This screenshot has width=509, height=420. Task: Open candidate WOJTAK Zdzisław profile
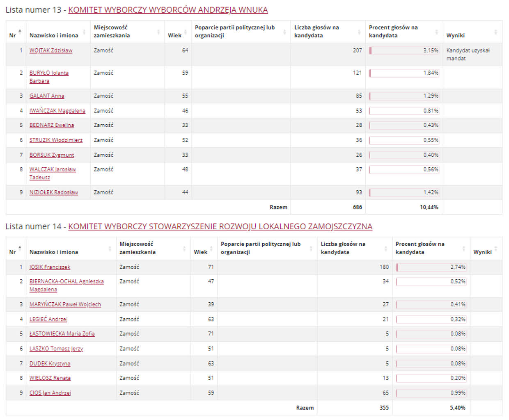click(50, 50)
